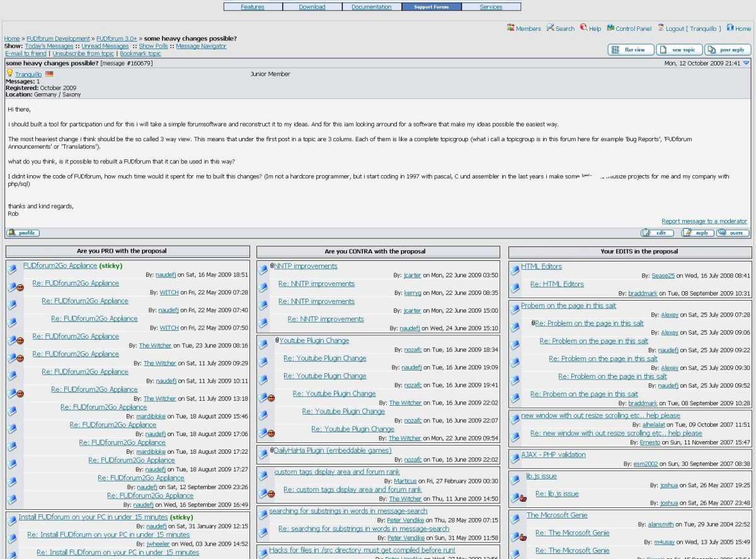Click message icon beside The Microsoft Genie by alansmith
This screenshot has width=756, height=559.
tap(515, 519)
